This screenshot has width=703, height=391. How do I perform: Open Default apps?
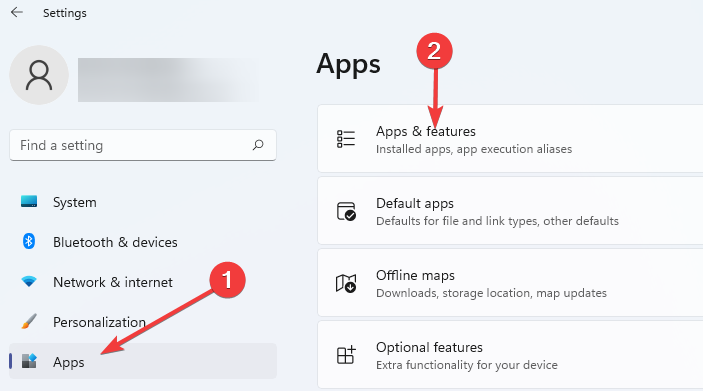pos(510,211)
